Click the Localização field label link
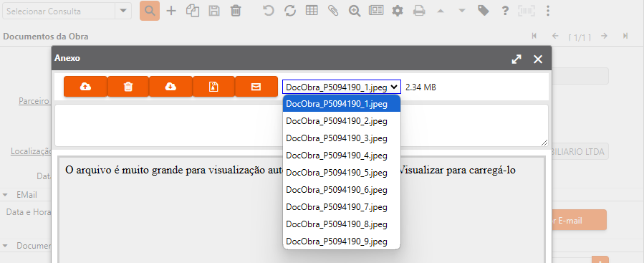This screenshot has width=644, height=263. tap(32, 151)
